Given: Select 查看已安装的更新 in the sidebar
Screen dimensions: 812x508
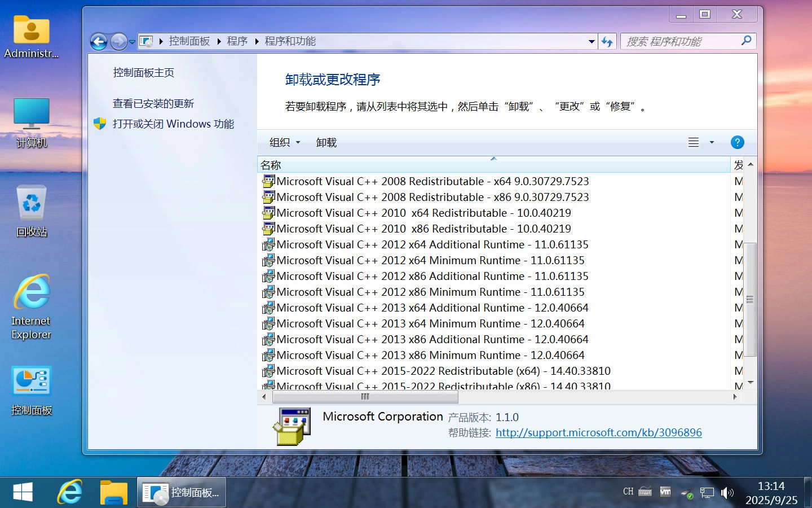Looking at the screenshot, I should [x=153, y=103].
